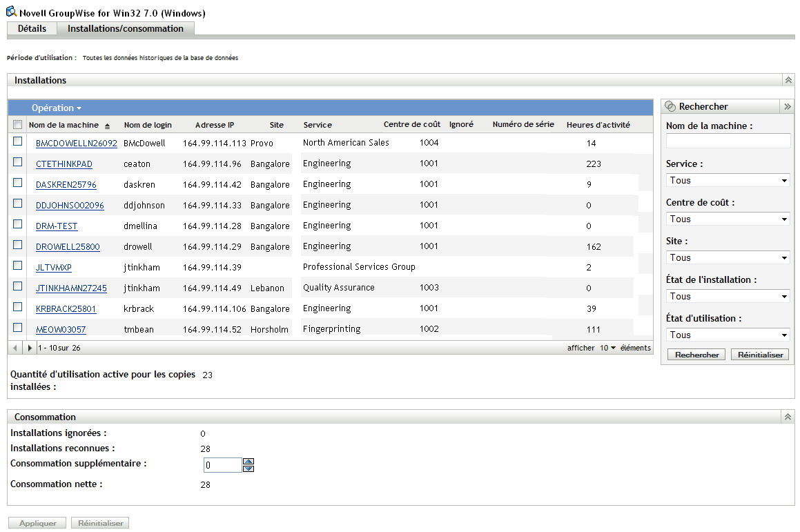Sort table by Centre de coût column

pyautogui.click(x=412, y=124)
